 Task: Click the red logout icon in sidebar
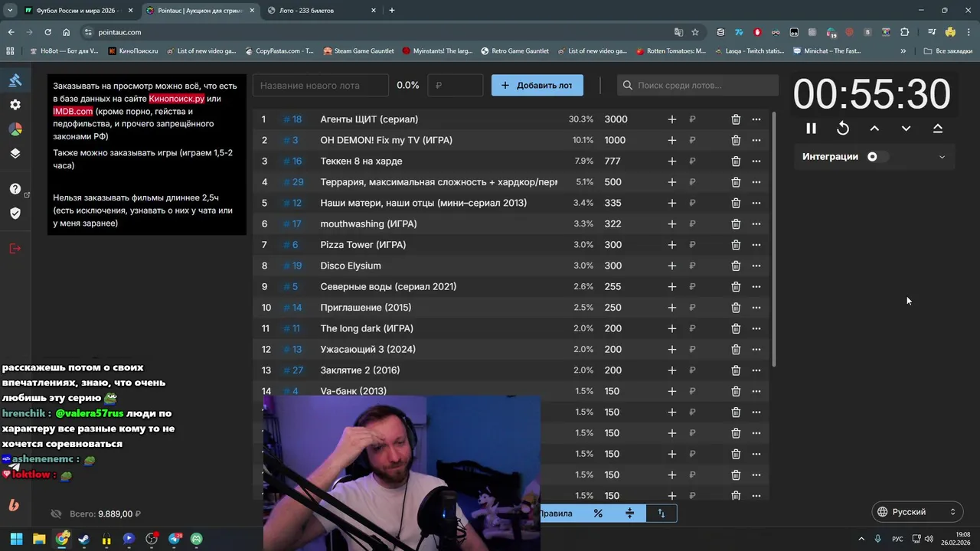(x=15, y=249)
